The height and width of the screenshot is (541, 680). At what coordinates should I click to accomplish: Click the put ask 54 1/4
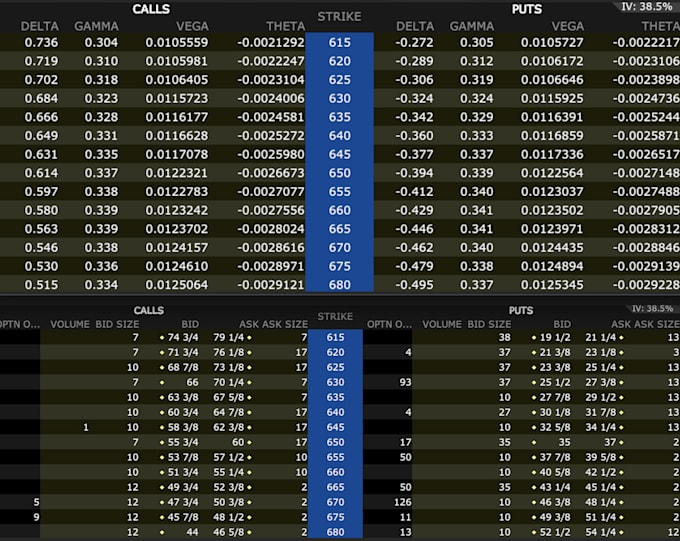[601, 532]
